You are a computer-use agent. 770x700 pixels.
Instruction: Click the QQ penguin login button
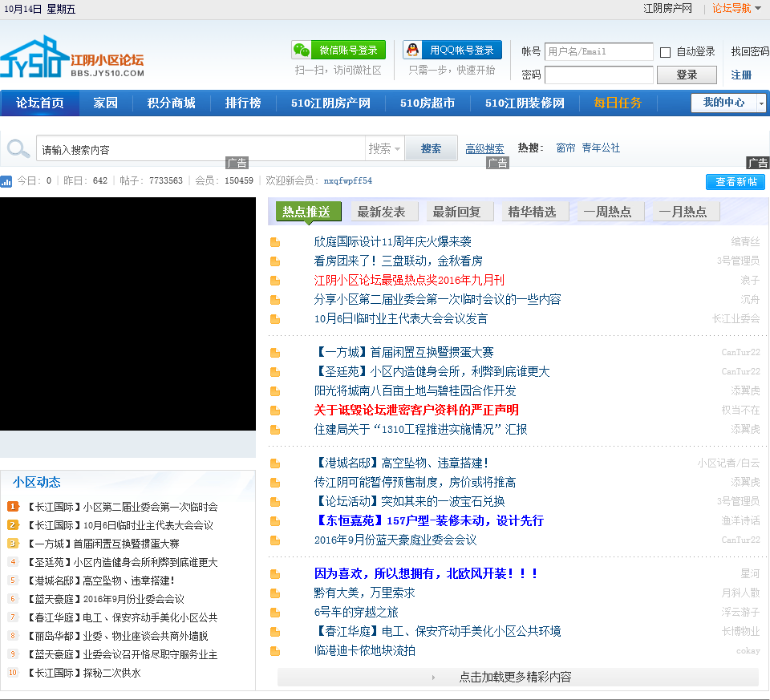click(452, 50)
